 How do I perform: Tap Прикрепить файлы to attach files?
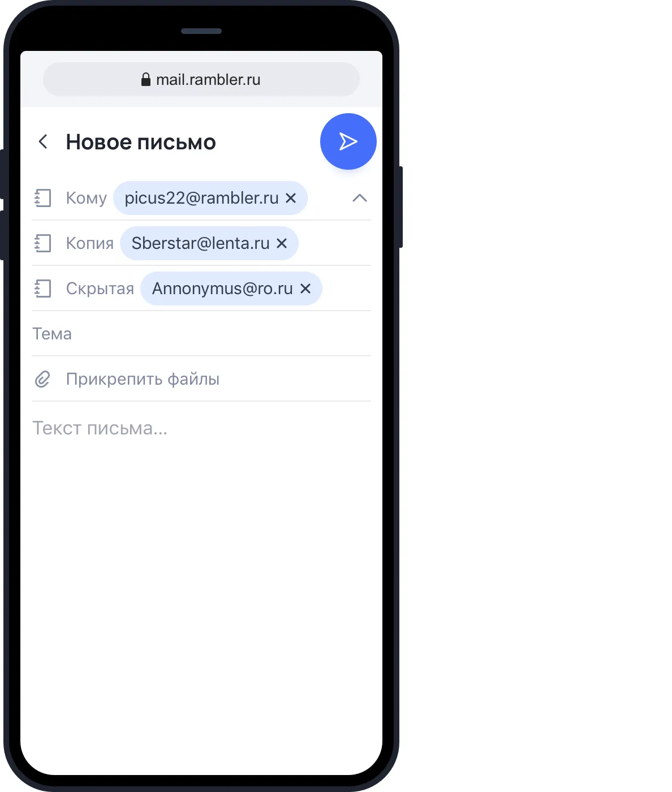point(143,379)
